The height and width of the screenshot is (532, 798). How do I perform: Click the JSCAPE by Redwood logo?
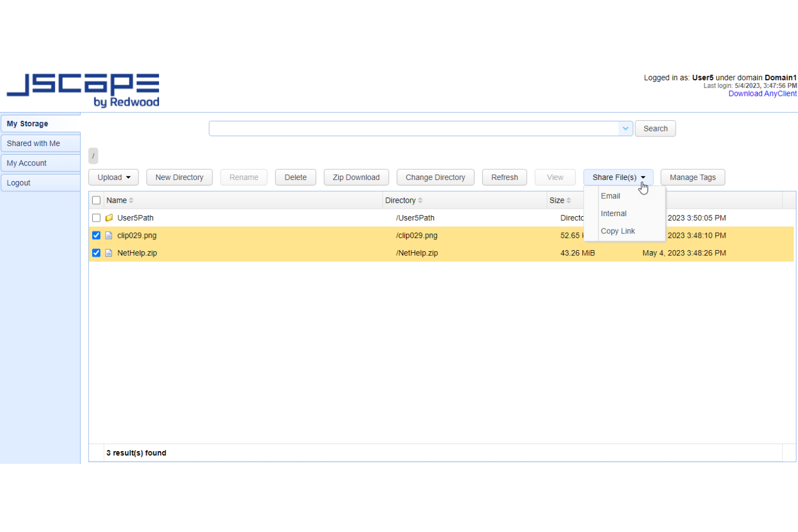82,89
